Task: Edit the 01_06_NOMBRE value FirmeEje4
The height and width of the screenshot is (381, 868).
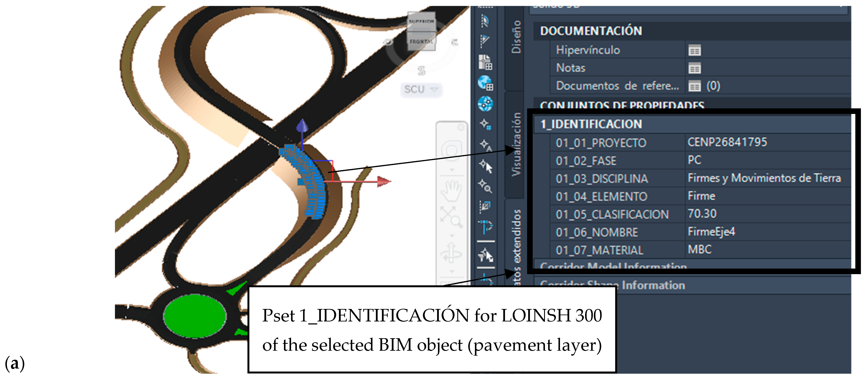Action: (711, 232)
